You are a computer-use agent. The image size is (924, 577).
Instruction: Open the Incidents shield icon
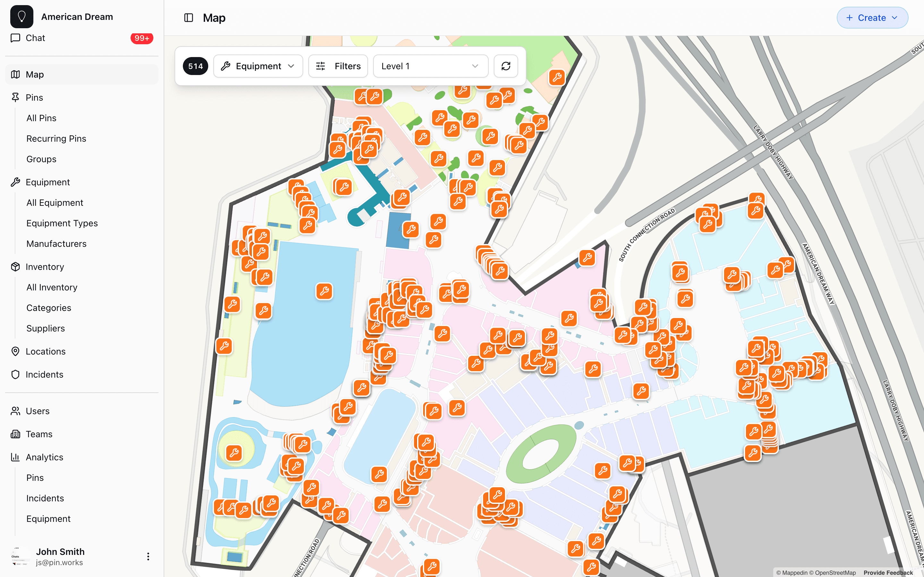[x=15, y=374]
